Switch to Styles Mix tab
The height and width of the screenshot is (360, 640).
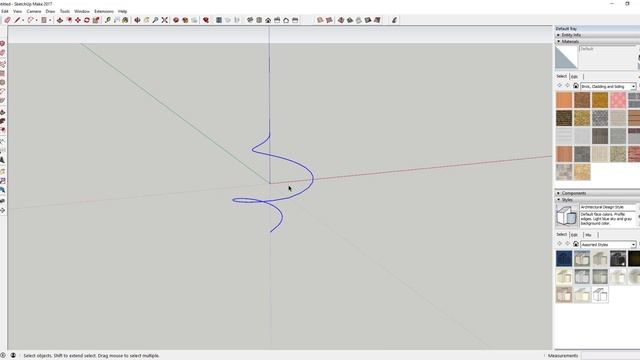[588, 235]
